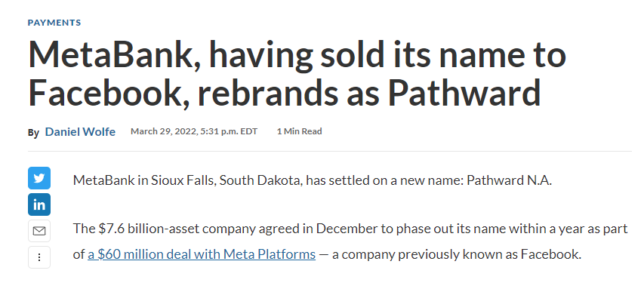
Task: Open author Daniel Wolfe's profile
Action: pos(80,132)
